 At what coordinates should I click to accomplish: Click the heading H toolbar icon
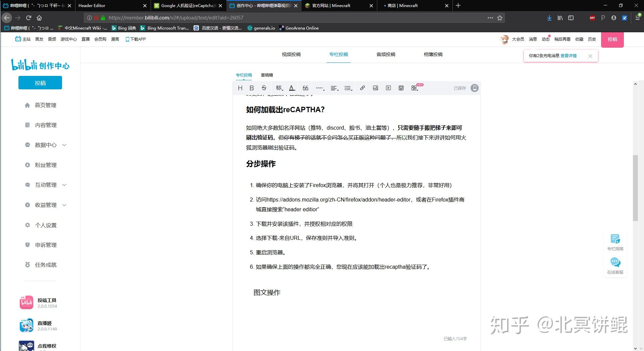click(x=240, y=88)
